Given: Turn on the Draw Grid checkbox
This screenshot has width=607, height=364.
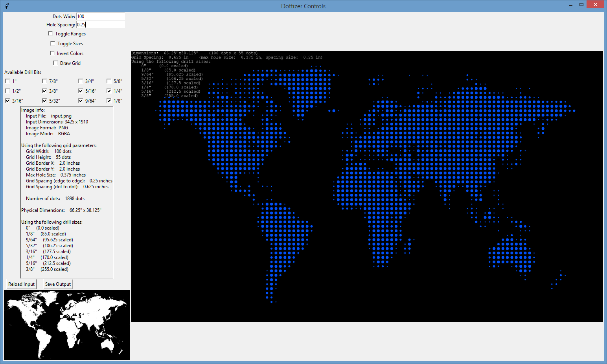Looking at the screenshot, I should [x=55, y=63].
